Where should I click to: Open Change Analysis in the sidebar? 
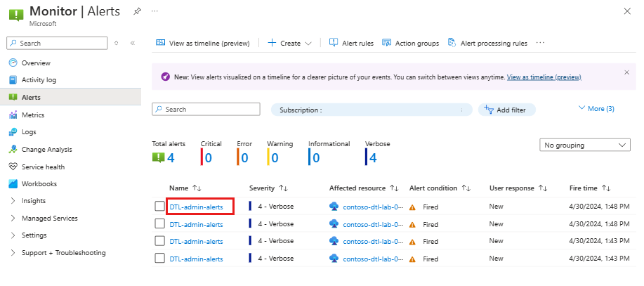click(46, 150)
